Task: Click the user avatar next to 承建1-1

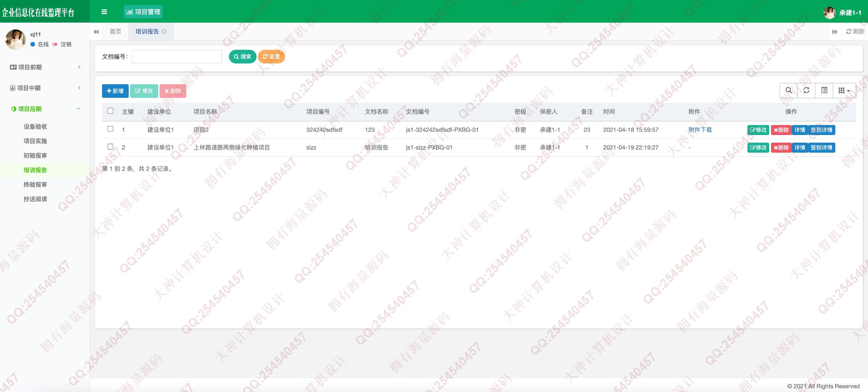Action: point(829,13)
